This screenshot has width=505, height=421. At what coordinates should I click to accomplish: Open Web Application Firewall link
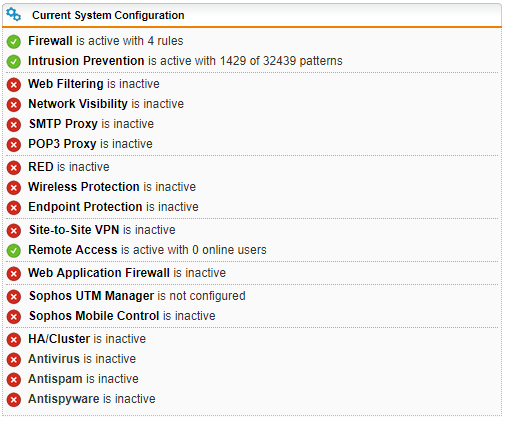click(x=99, y=273)
